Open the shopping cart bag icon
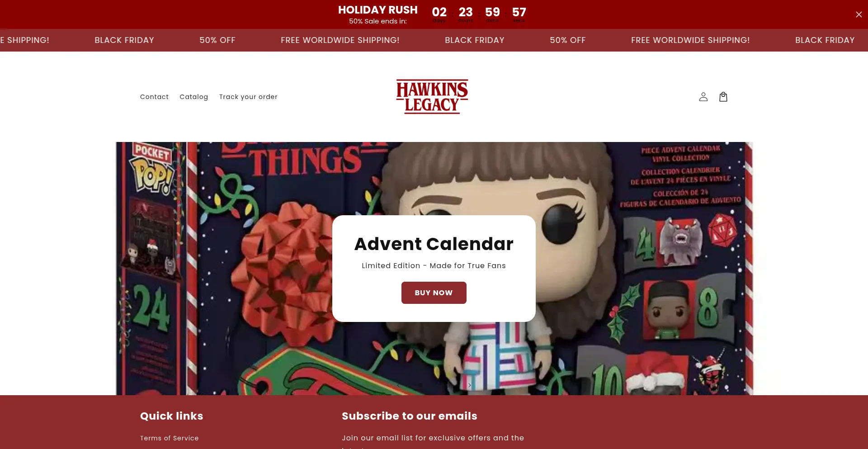 [723, 97]
